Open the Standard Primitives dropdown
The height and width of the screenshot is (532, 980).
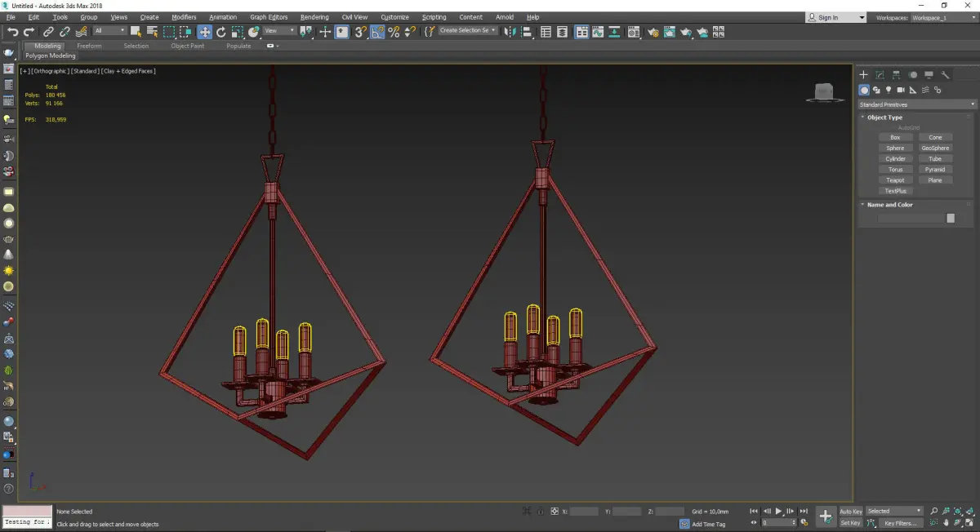pyautogui.click(x=916, y=104)
